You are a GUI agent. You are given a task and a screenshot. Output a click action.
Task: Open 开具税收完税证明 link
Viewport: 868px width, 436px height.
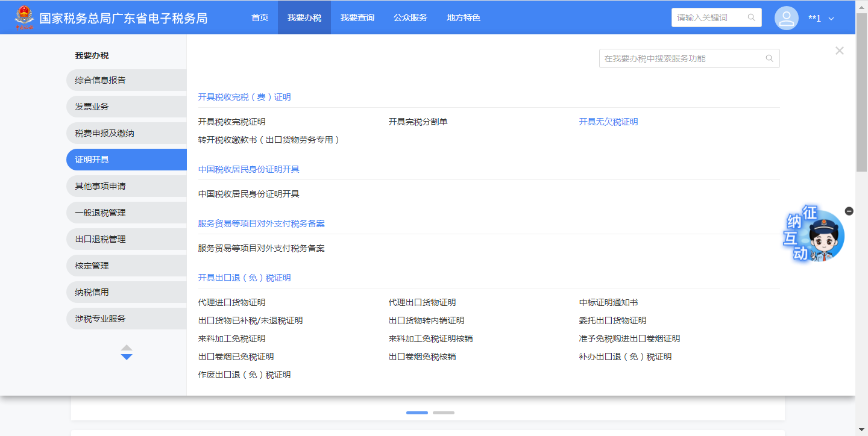231,122
